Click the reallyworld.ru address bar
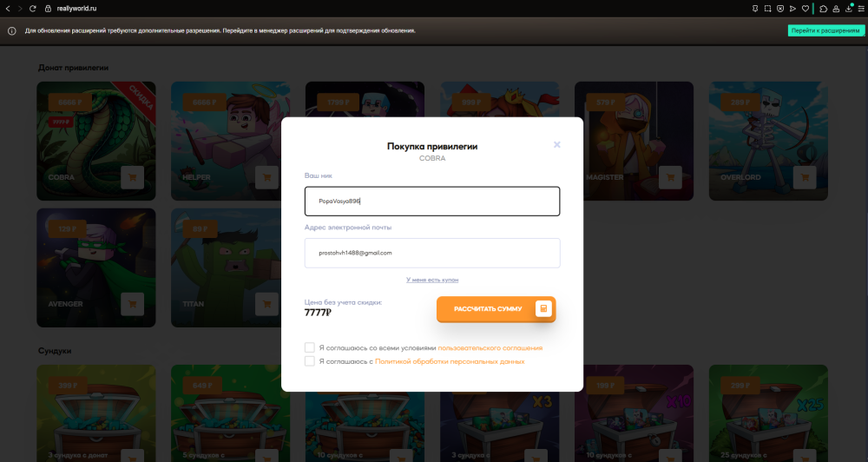 coord(76,9)
